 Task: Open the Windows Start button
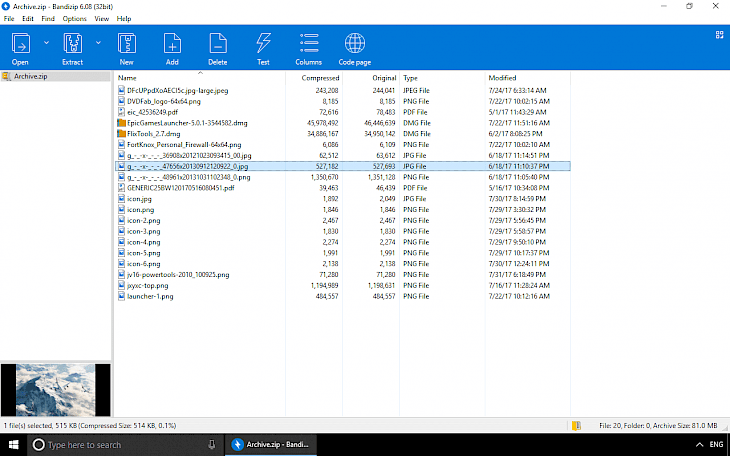pos(14,445)
